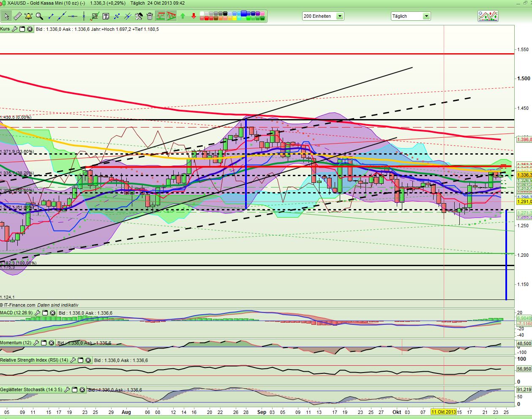
Task: Click the 1.182,3 (100,00%) Fibonacci label
Action: pyautogui.click(x=18, y=263)
